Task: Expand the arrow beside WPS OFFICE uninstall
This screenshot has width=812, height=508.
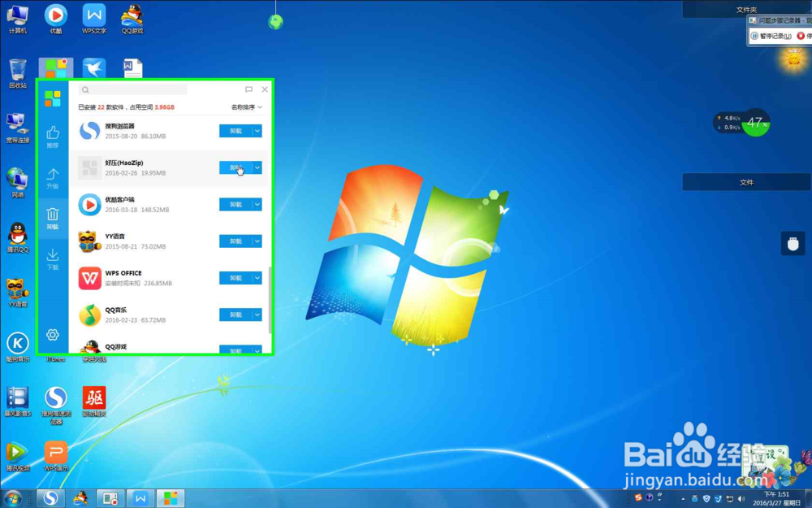Action: pos(257,278)
